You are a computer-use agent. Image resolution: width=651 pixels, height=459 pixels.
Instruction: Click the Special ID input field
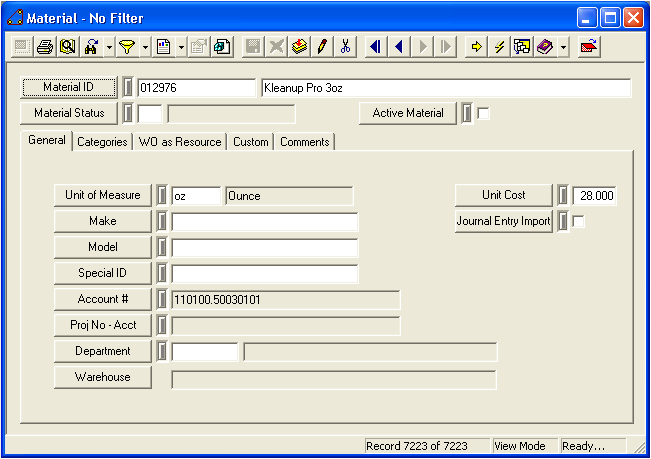tap(264, 274)
